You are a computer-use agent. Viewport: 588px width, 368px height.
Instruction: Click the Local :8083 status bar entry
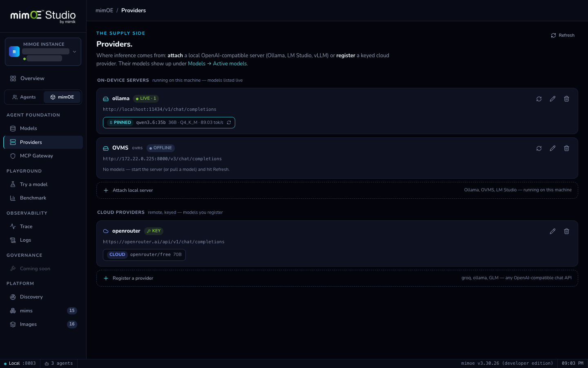(20, 364)
